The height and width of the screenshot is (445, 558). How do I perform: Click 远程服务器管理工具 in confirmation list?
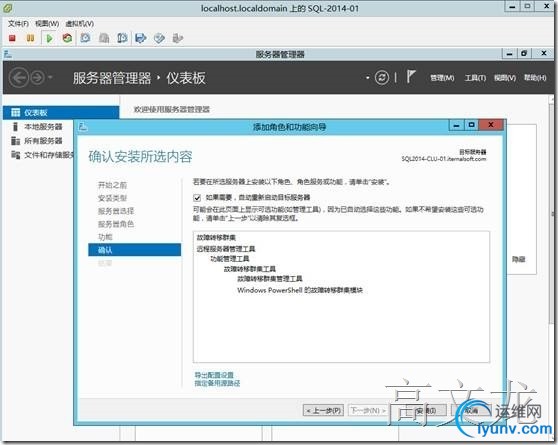click(226, 249)
